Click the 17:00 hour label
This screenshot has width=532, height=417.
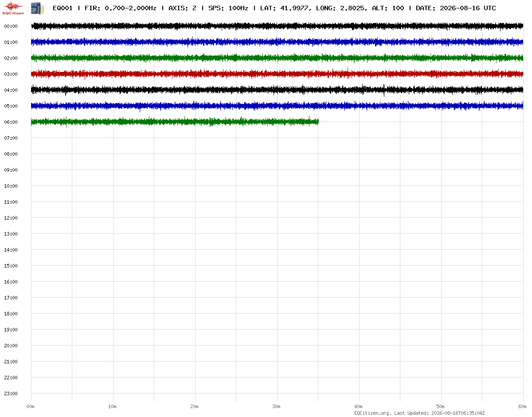(11, 298)
